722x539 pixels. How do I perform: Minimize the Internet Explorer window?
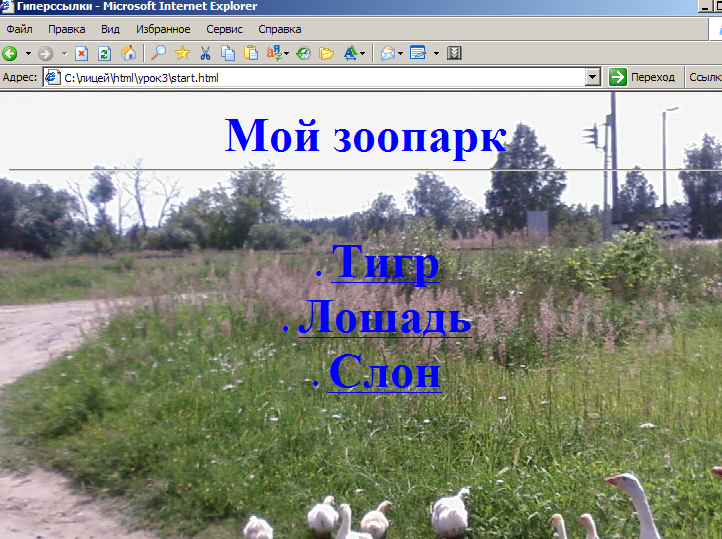click(705, 6)
